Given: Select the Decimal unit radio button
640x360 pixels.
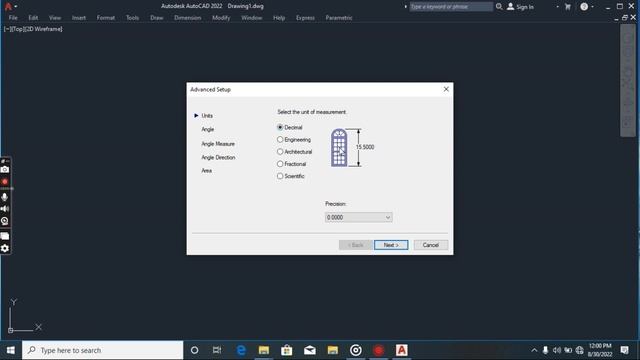Looking at the screenshot, I should (x=280, y=127).
